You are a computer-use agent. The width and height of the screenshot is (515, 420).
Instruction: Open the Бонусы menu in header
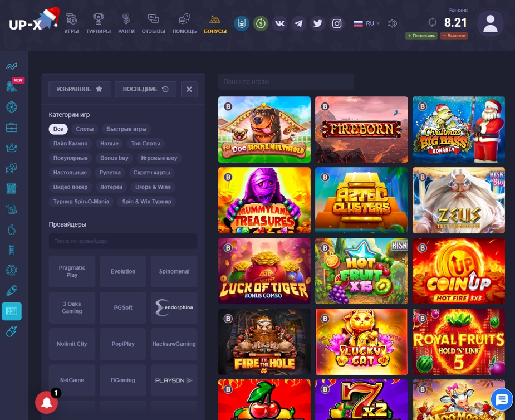tap(215, 23)
